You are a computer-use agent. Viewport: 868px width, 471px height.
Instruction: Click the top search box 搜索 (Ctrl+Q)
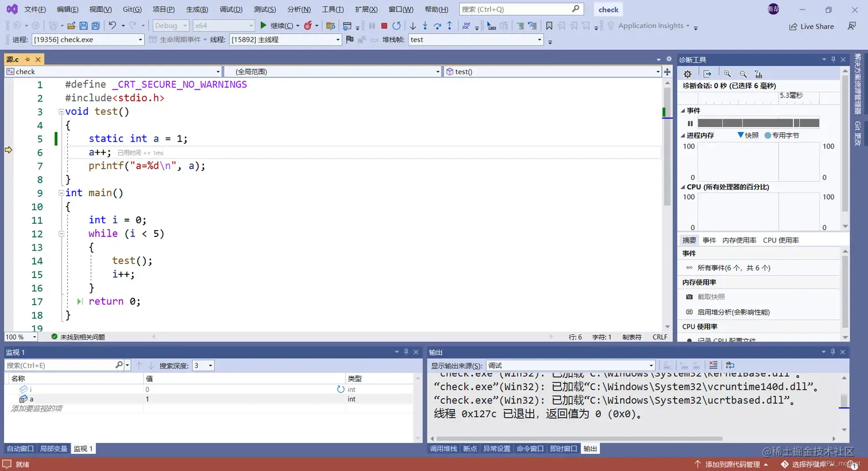click(x=521, y=9)
